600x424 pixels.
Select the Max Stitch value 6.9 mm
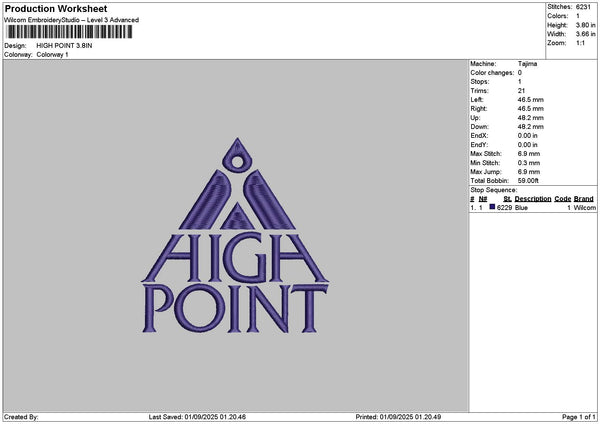529,153
